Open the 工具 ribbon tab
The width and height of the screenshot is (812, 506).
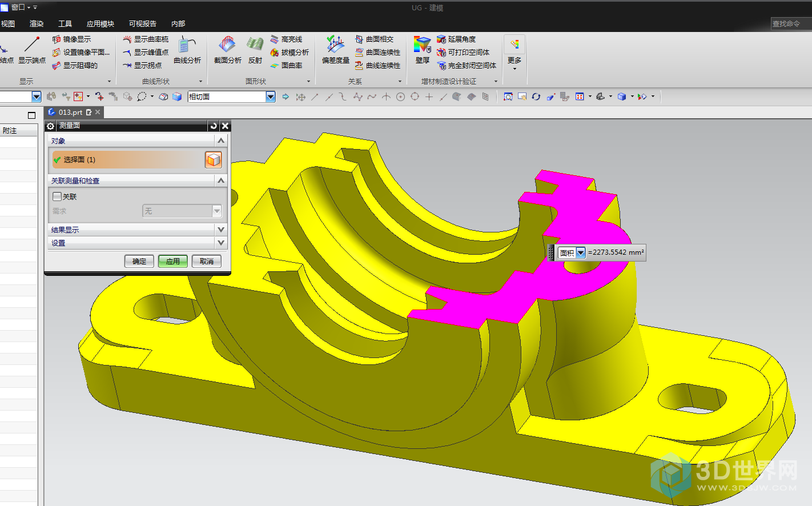pyautogui.click(x=65, y=24)
